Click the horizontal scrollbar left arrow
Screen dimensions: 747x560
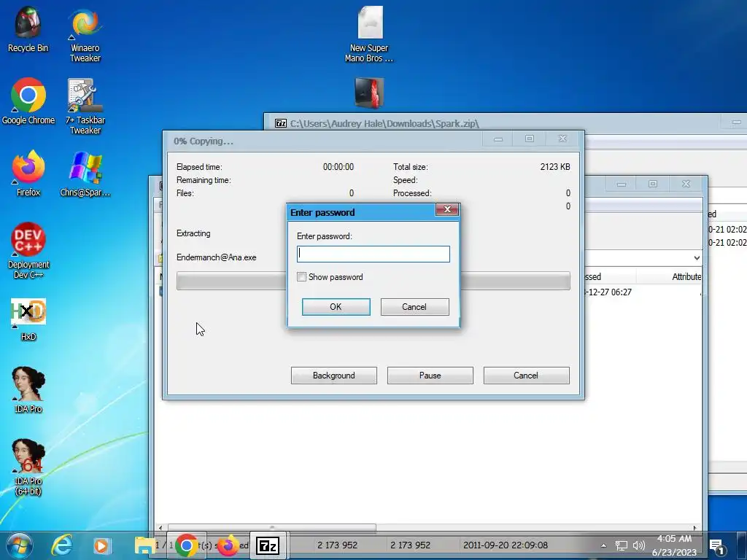[x=160, y=528]
